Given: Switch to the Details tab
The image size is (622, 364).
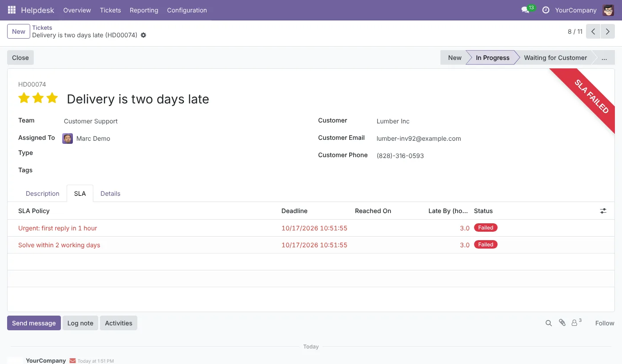Looking at the screenshot, I should pos(110,194).
